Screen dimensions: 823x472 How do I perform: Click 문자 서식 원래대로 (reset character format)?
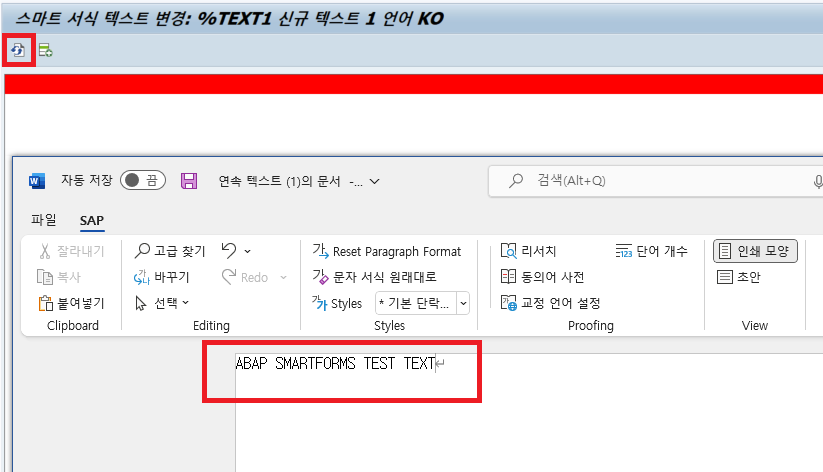pos(375,277)
